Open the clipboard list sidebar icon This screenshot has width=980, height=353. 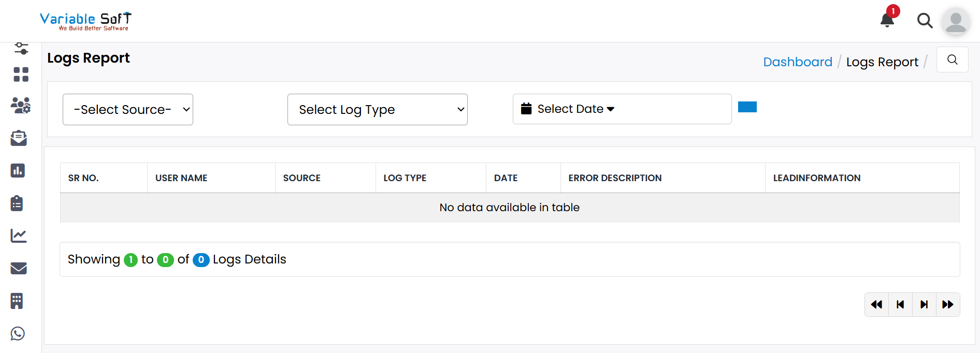pyautogui.click(x=17, y=203)
